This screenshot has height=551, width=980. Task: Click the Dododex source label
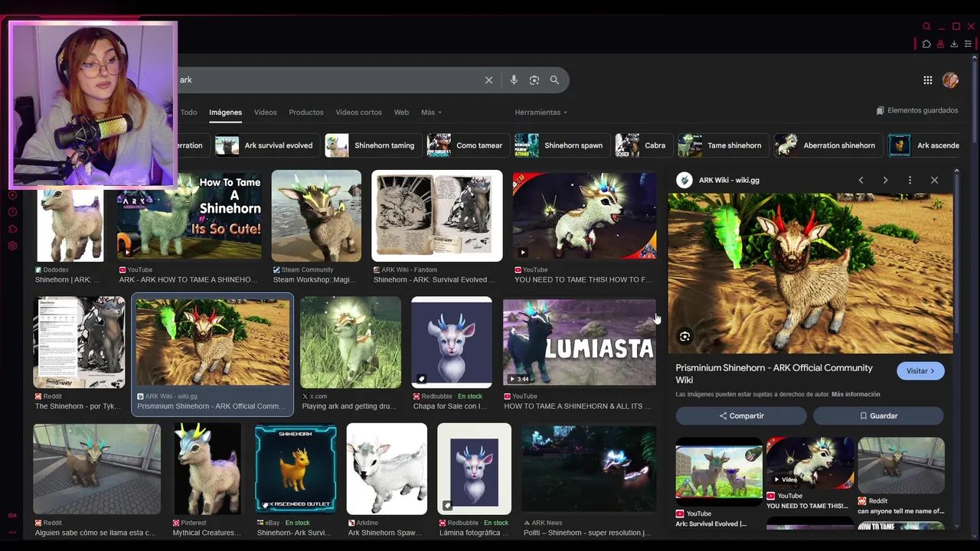tap(54, 270)
